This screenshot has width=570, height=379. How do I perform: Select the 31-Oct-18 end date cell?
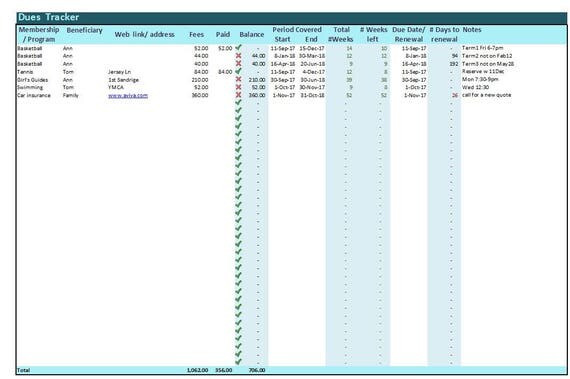(x=313, y=95)
